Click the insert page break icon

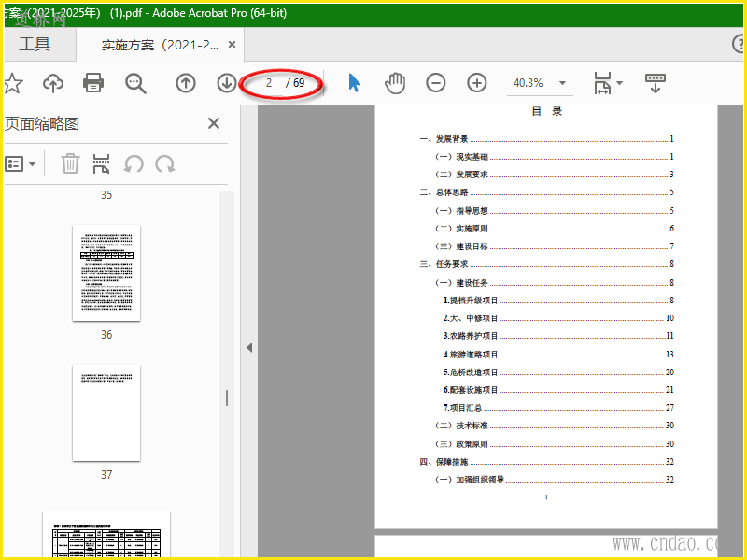pos(101,163)
